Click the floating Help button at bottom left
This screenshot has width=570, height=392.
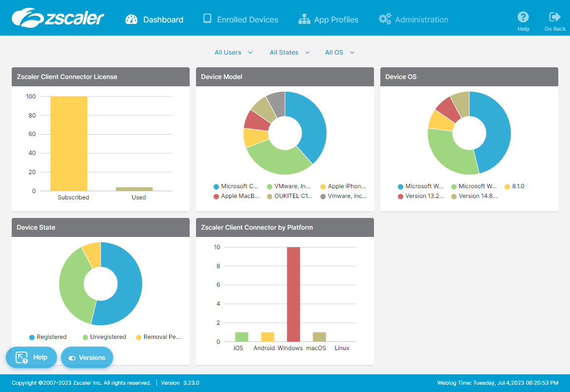click(31, 357)
